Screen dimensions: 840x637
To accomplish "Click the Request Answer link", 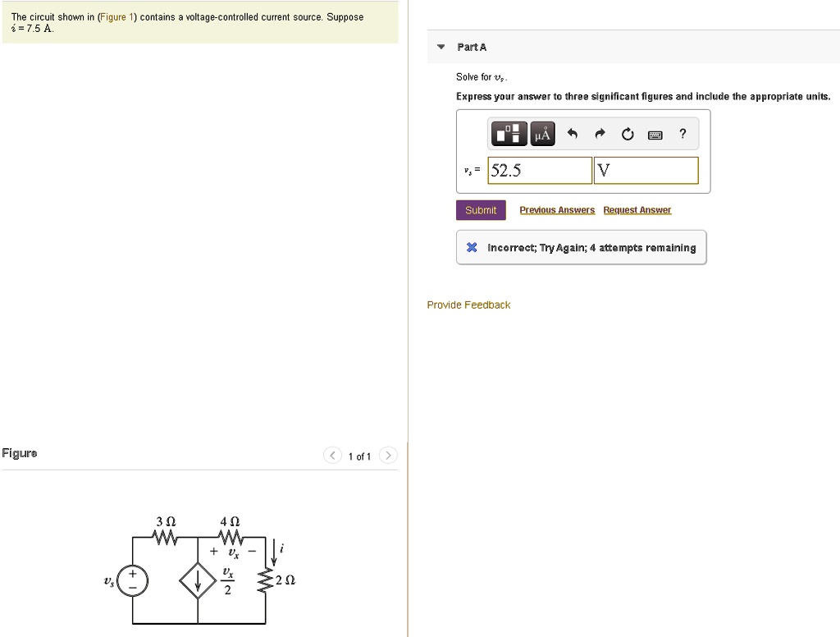I will tap(637, 209).
